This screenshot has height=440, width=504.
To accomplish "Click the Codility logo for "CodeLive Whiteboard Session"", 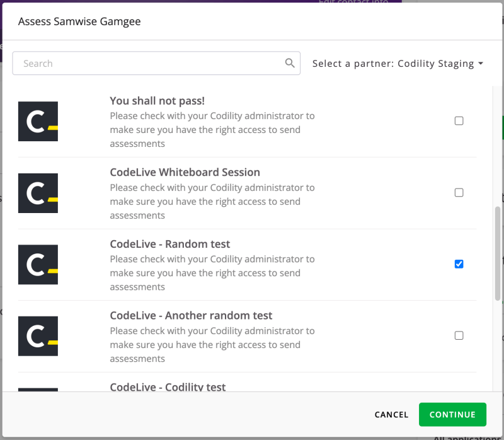I will pos(38,192).
